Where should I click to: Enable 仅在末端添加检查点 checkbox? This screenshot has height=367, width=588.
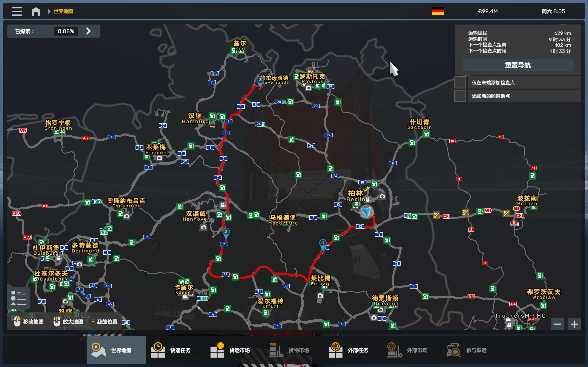(x=460, y=83)
